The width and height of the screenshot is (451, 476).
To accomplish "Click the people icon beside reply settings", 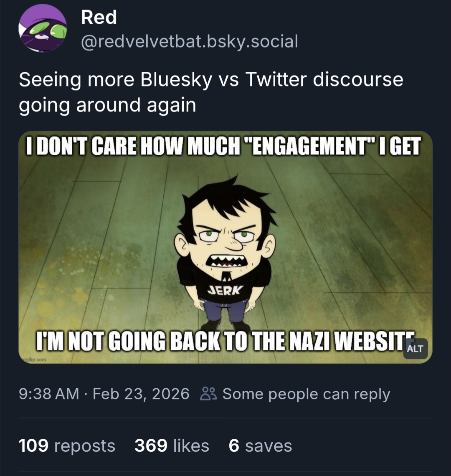I will [208, 394].
